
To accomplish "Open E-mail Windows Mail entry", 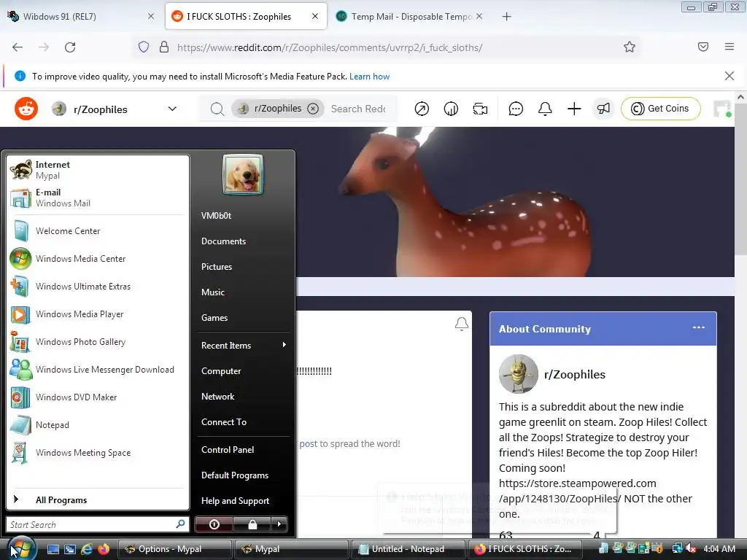I will tap(98, 198).
